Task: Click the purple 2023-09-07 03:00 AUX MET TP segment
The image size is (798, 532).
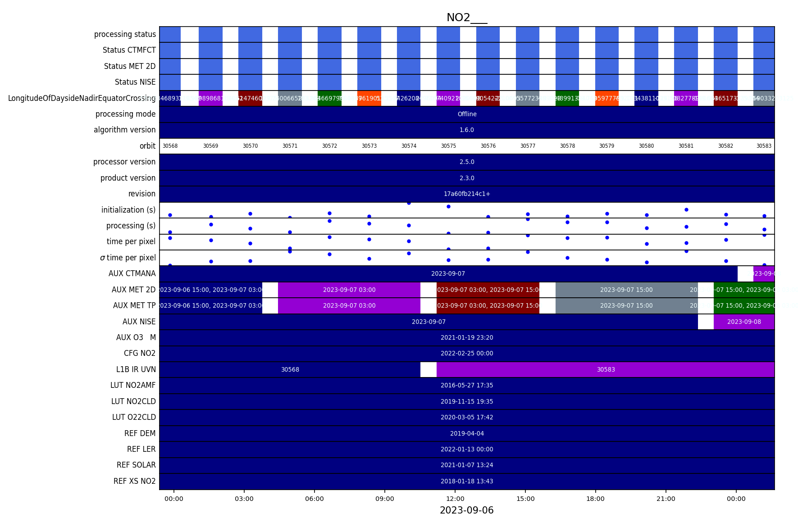Action: [349, 305]
